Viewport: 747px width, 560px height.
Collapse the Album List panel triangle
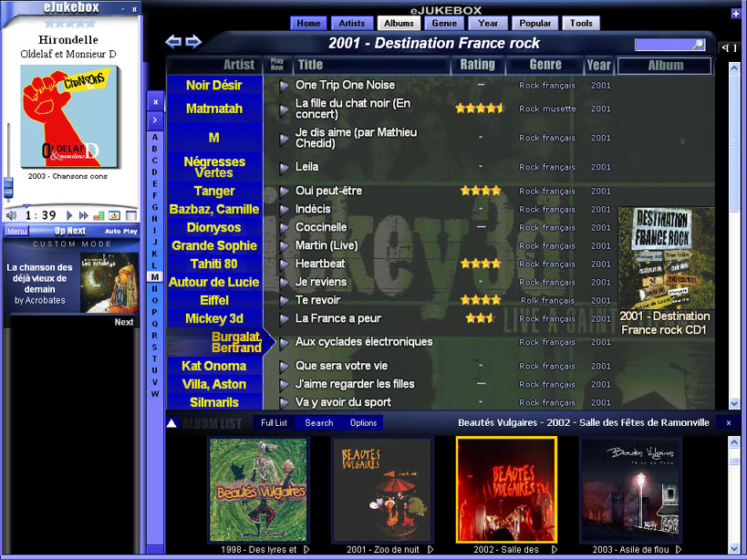pos(171,423)
